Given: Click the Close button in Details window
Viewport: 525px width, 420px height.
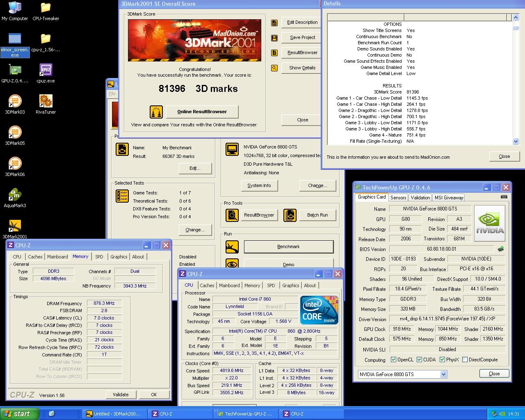Looking at the screenshot, I should [x=504, y=156].
